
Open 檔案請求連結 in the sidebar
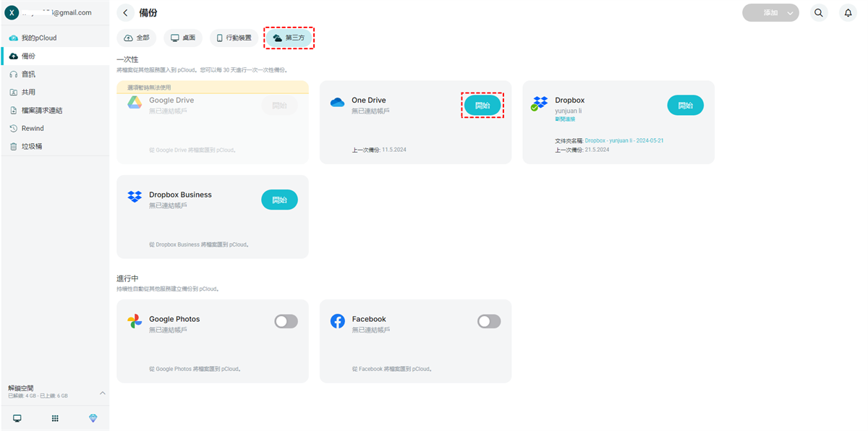[55, 110]
